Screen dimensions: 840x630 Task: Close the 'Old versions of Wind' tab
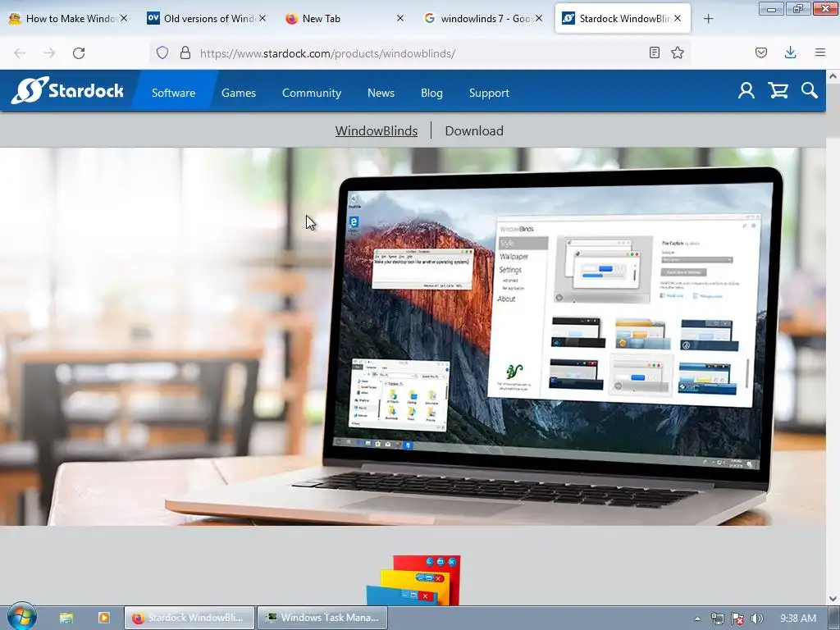point(262,18)
